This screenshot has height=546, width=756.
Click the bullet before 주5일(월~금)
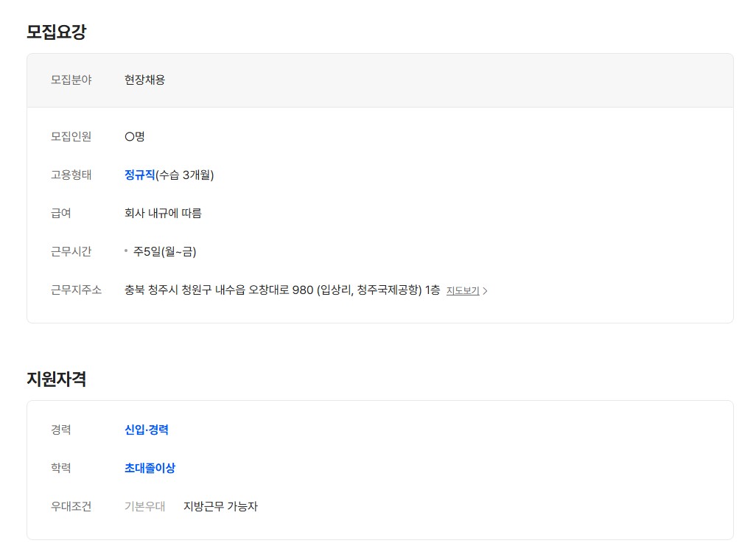point(126,251)
